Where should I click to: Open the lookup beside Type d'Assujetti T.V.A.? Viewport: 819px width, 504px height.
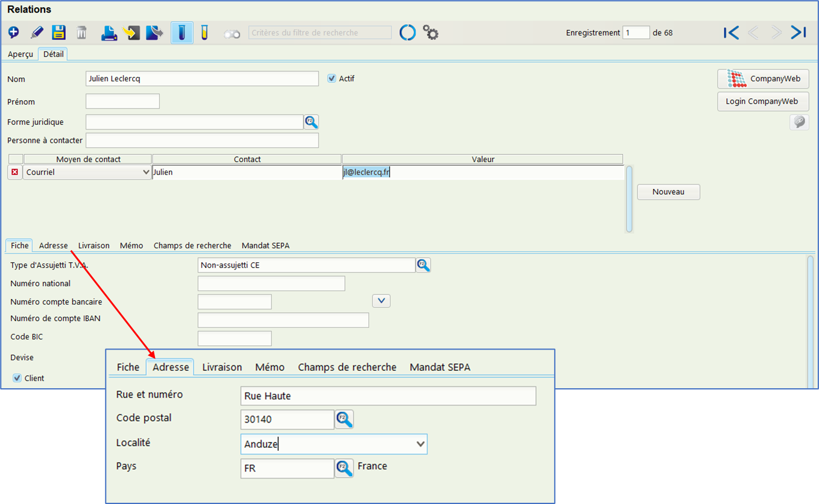point(423,265)
